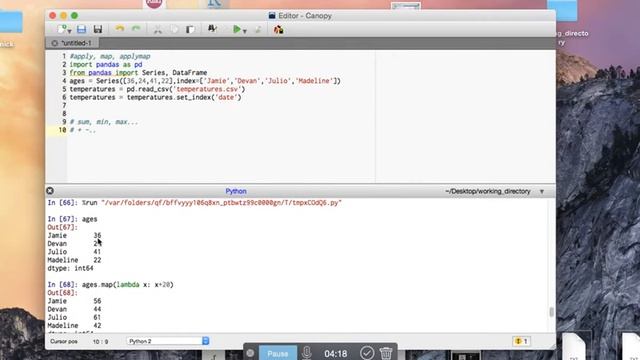640x360 pixels.
Task: Click the Pause recording button
Action: [278, 353]
